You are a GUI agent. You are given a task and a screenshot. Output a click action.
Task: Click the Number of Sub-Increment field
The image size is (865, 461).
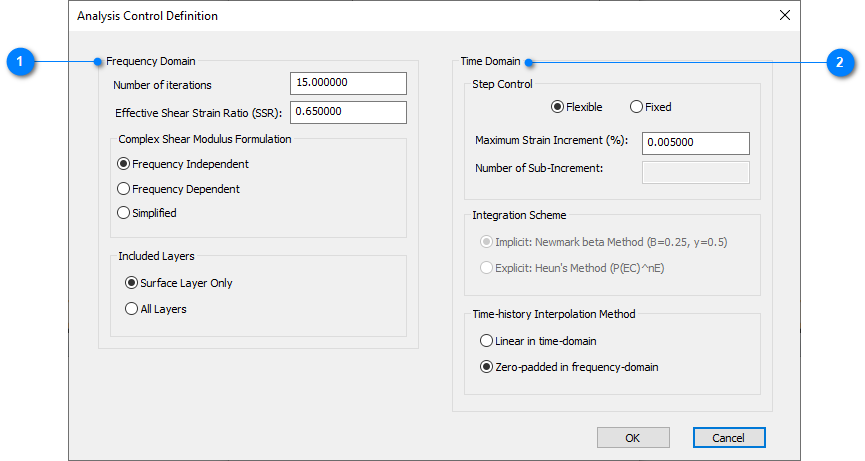pos(696,172)
